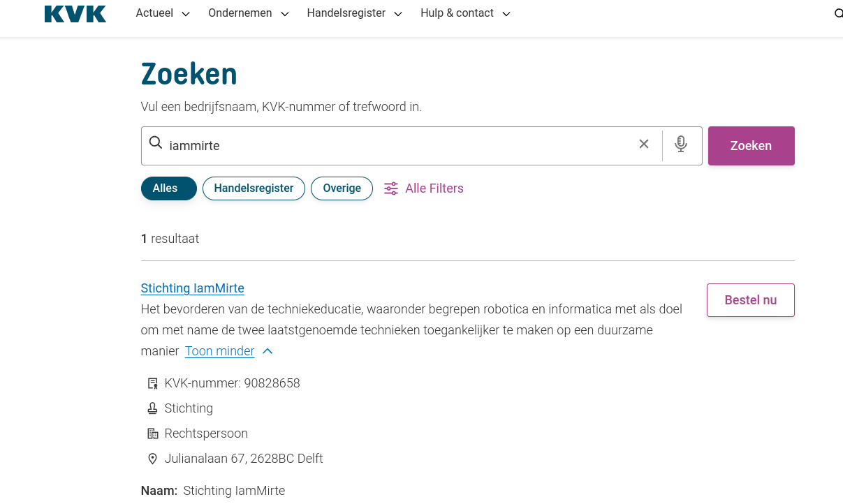Toggle the Handelsregister filter chip
The height and width of the screenshot is (504, 843).
tap(254, 188)
